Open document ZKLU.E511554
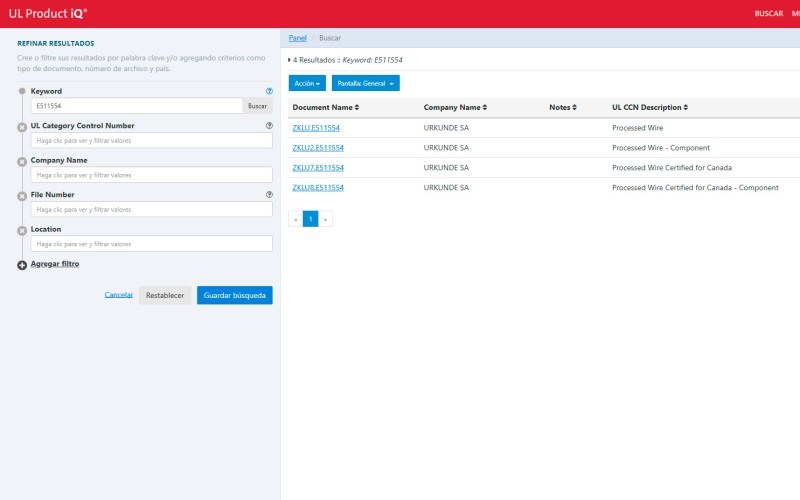The image size is (800, 500). tap(316, 128)
